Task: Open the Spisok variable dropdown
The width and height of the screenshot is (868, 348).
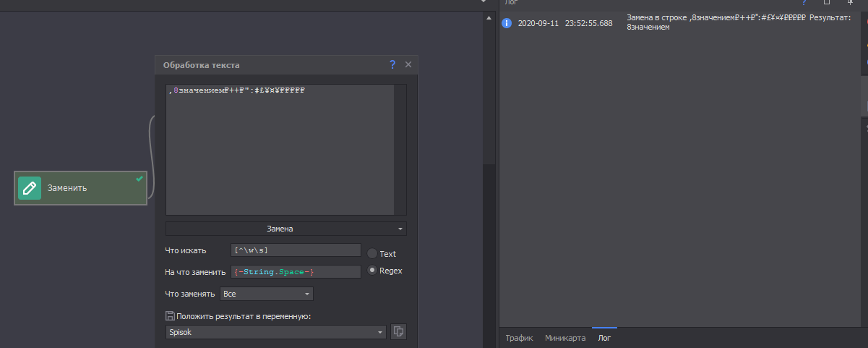Action: (276, 332)
